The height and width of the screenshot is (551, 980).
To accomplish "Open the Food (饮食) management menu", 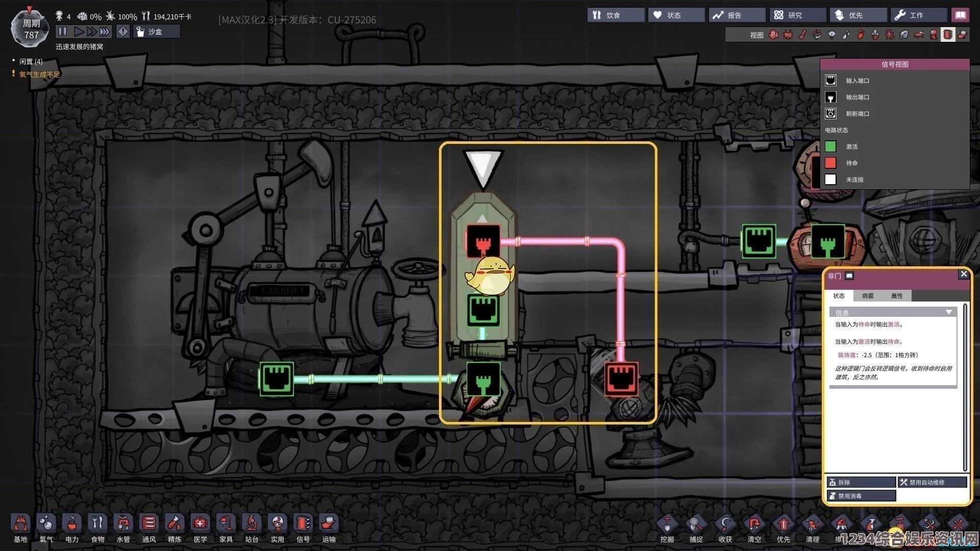I will [x=616, y=15].
